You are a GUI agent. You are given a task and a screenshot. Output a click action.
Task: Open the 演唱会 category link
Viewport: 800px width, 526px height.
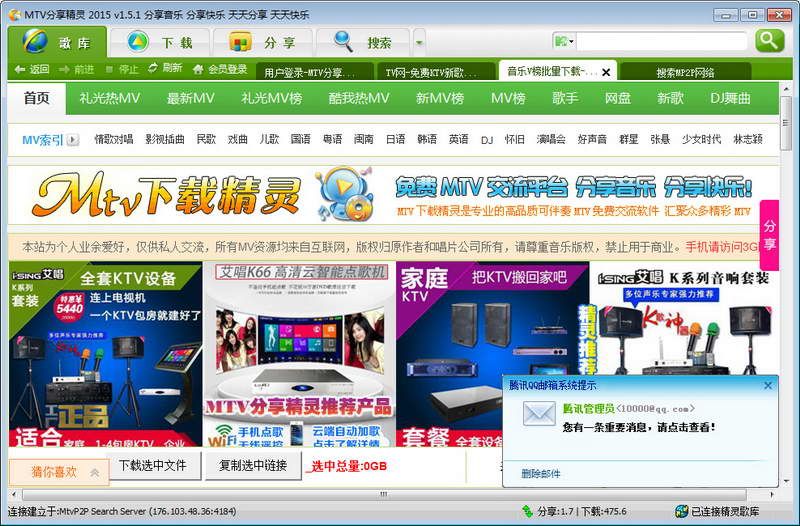tap(551, 139)
